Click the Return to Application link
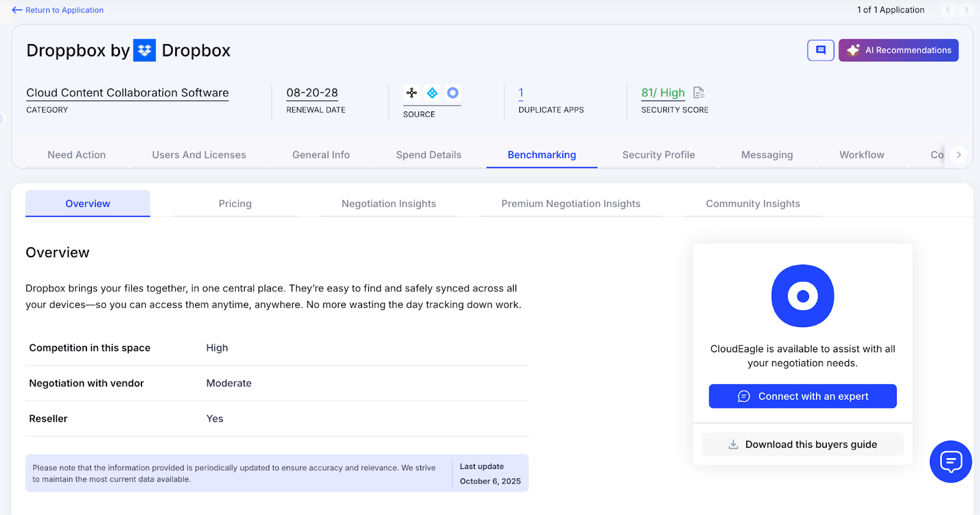Image resolution: width=980 pixels, height=515 pixels. point(64,10)
